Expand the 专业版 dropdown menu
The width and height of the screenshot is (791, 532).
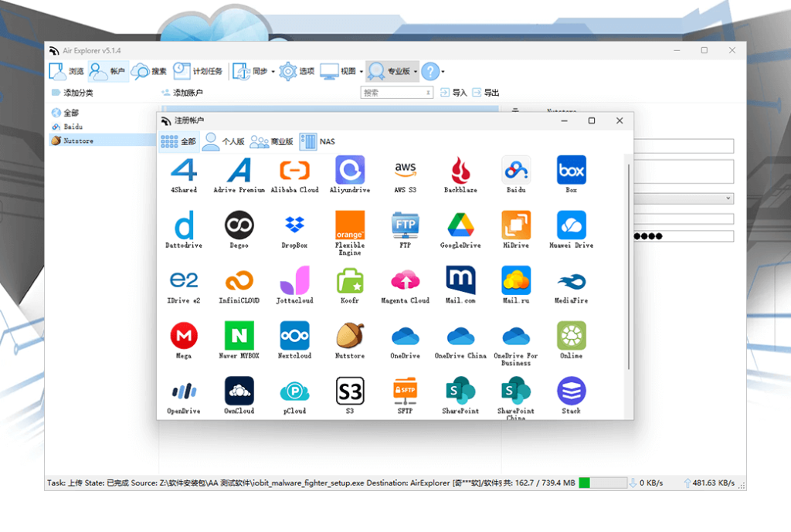pos(416,72)
